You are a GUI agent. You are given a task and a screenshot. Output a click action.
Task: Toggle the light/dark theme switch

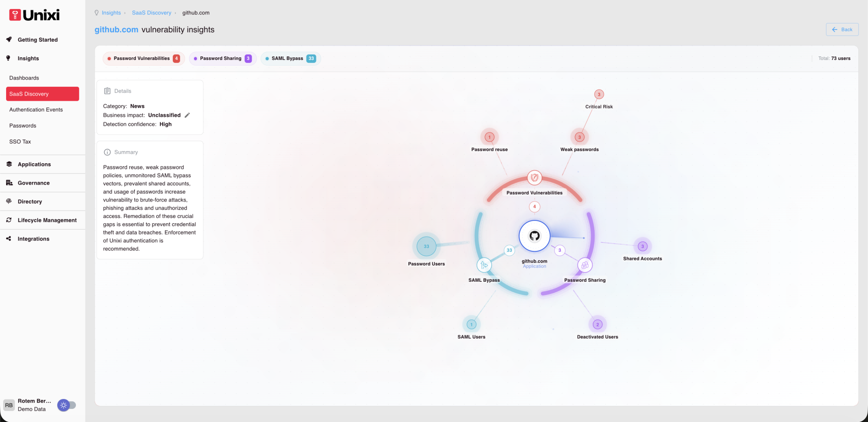tap(67, 405)
